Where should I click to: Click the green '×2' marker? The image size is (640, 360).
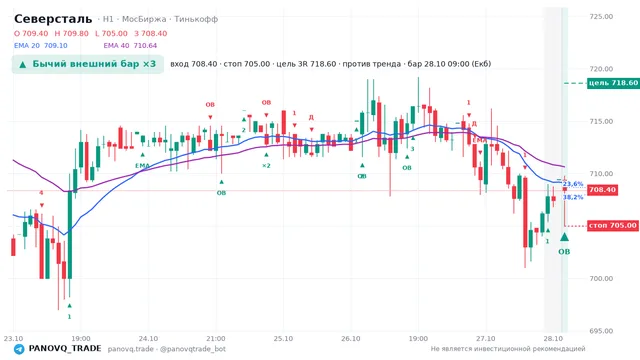[266, 166]
